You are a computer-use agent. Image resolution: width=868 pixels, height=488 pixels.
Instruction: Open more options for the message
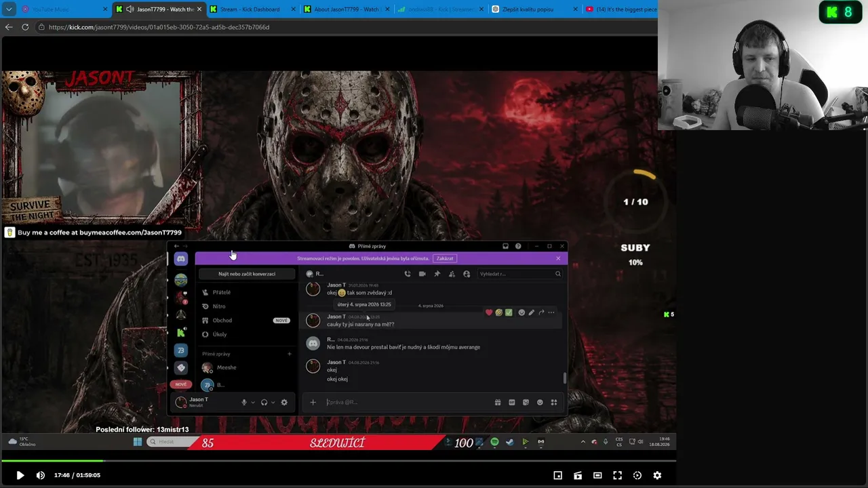tap(551, 312)
